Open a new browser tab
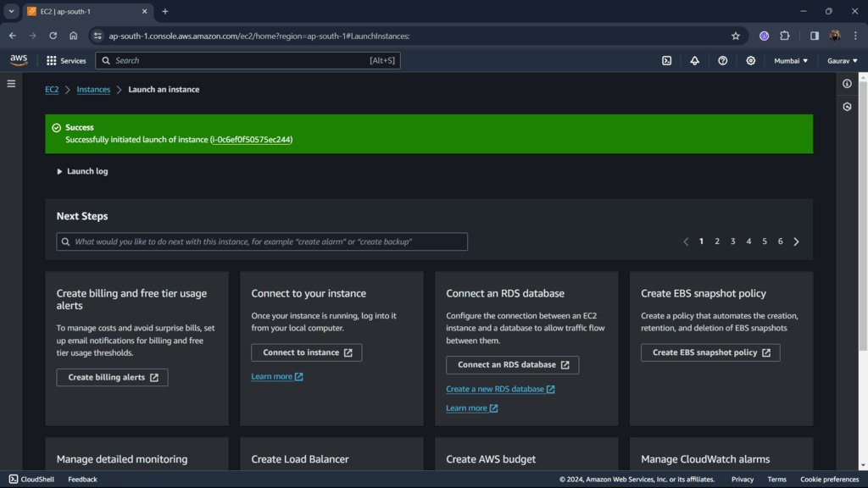 coord(165,11)
